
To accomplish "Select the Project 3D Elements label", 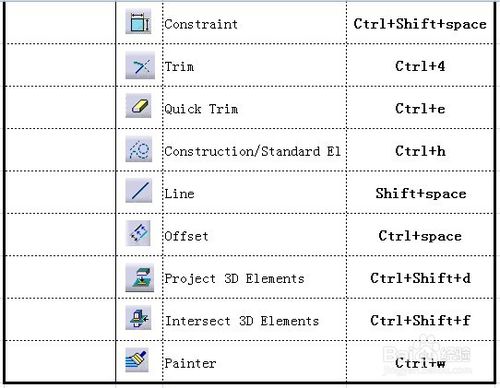I will point(234,279).
